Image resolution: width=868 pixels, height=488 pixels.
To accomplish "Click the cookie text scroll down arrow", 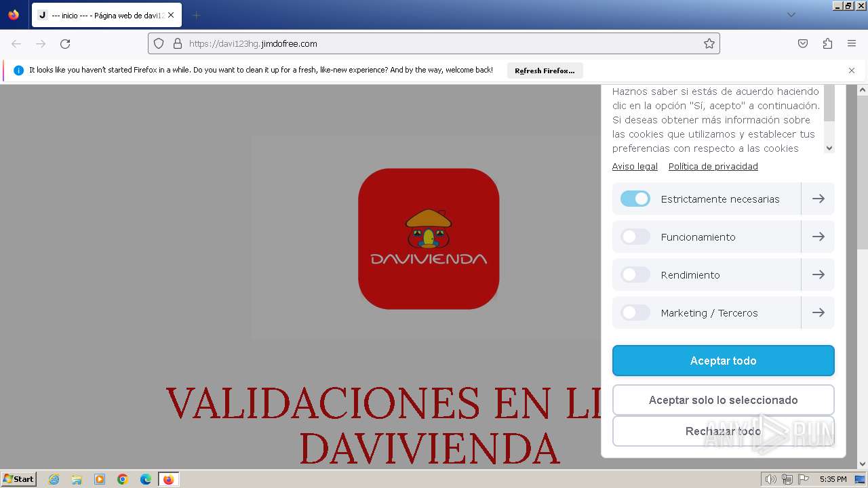I will click(829, 148).
